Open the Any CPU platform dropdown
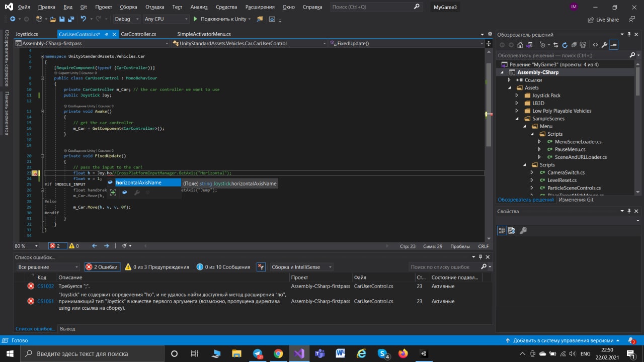Viewport: 644px width, 362px height. [164, 19]
